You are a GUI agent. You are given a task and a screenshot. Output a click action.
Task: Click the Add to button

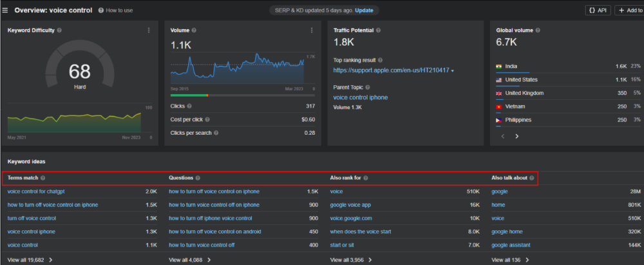coord(629,10)
